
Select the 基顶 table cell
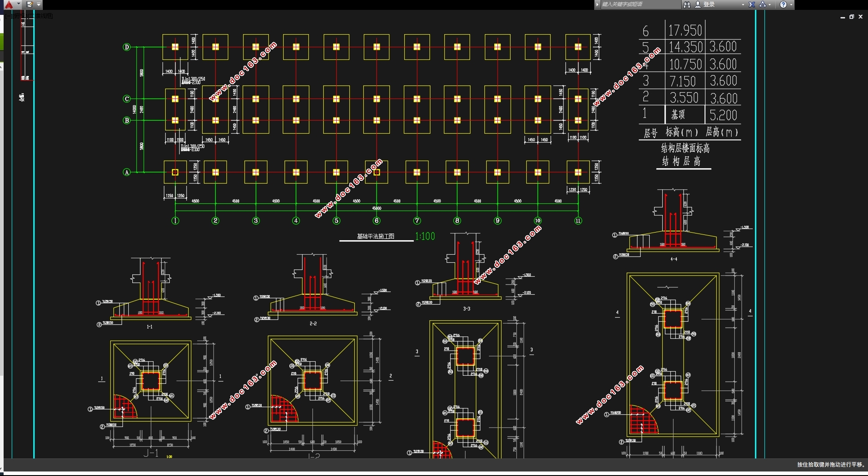[678, 115]
